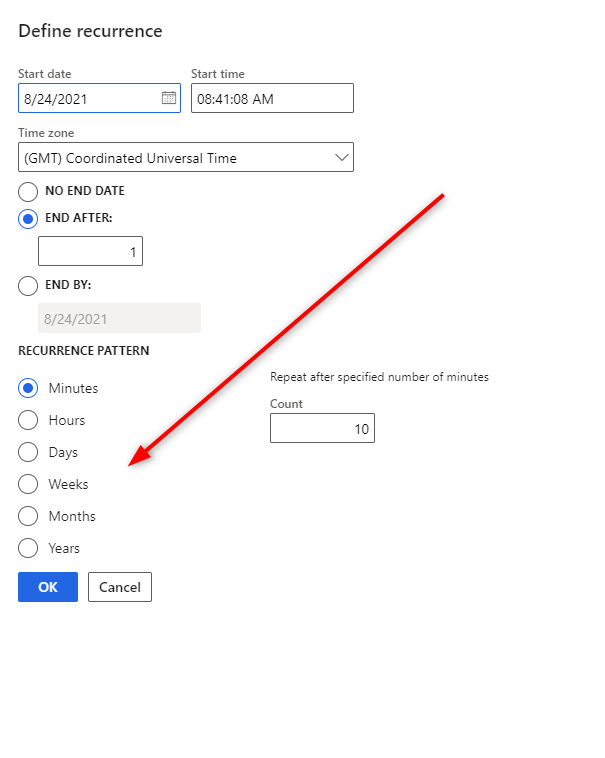Choose the Hours recurrence pattern
Viewport: 605px width, 758px height.
point(28,420)
